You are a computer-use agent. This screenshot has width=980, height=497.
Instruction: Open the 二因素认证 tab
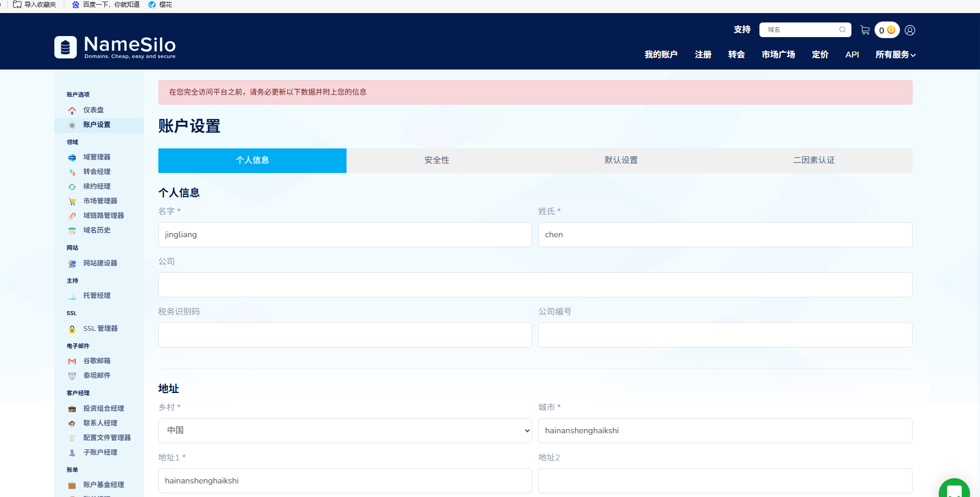point(813,160)
